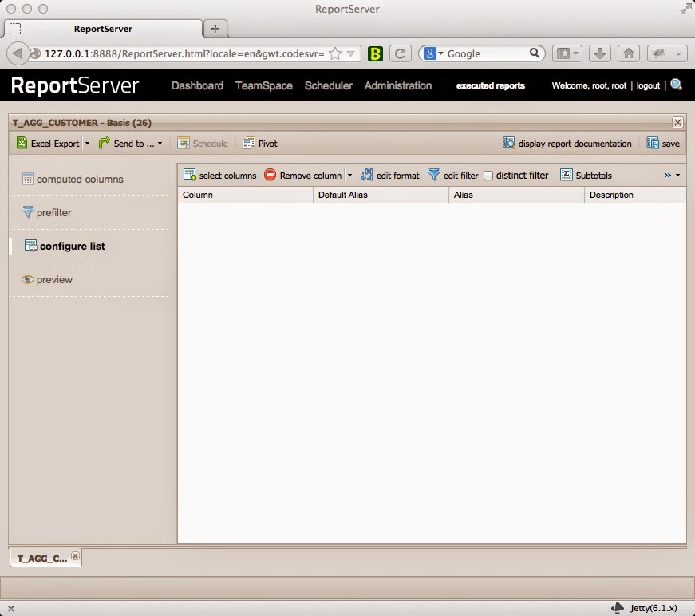Click the edit format icon

[x=367, y=175]
